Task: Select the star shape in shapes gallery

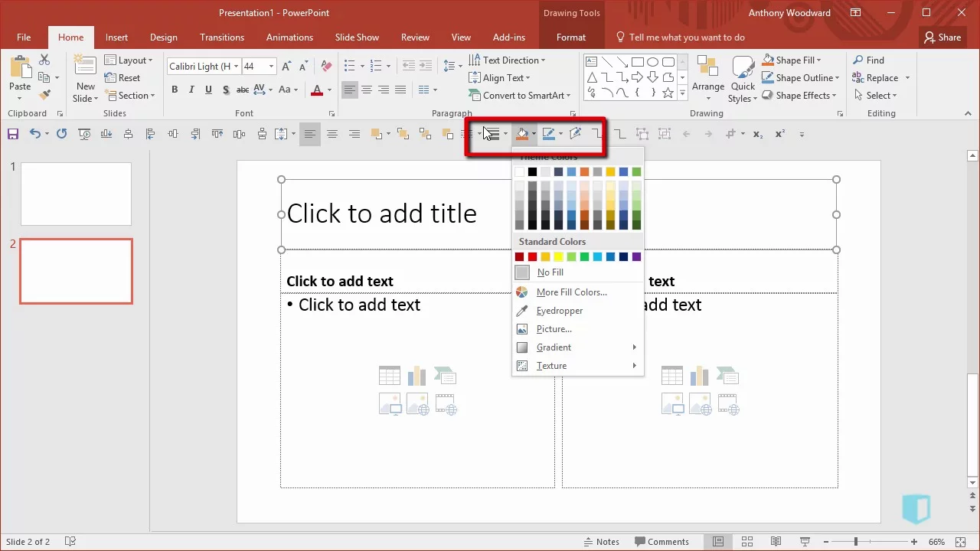Action: [668, 93]
